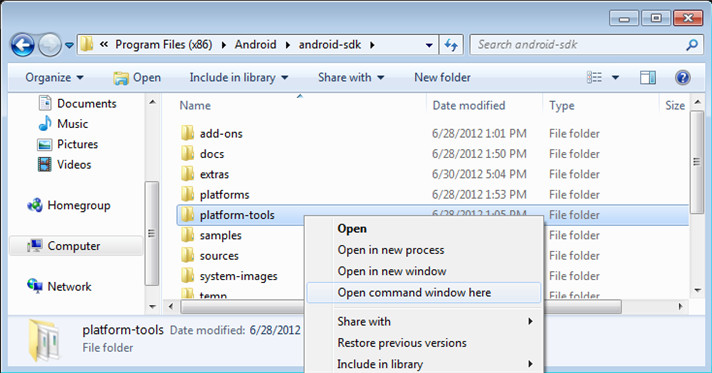Select Network in navigation pane

click(59, 287)
